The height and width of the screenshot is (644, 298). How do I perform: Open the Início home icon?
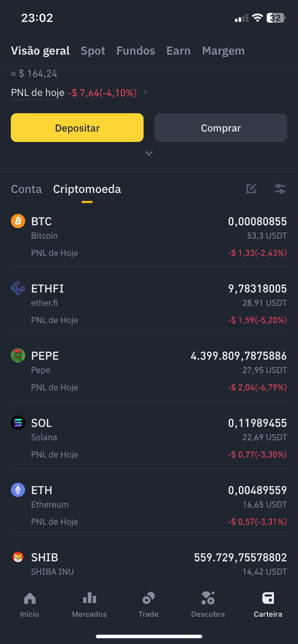pyautogui.click(x=30, y=598)
